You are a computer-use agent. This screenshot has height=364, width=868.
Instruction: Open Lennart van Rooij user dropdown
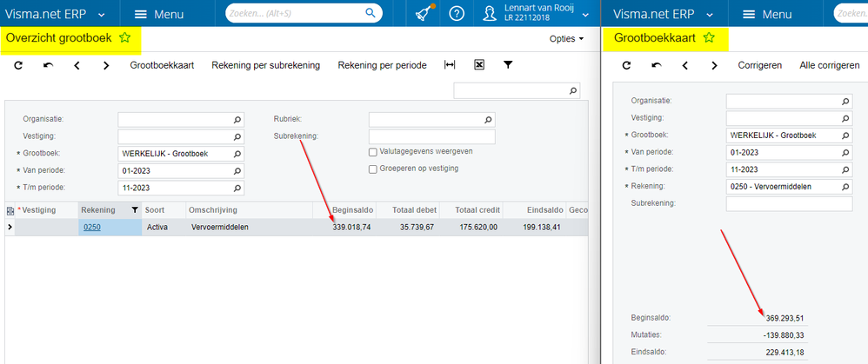click(x=585, y=14)
